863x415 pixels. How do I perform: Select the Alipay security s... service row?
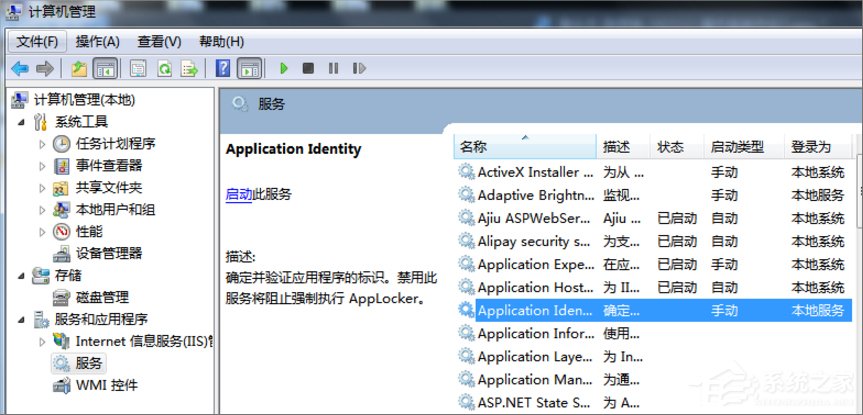click(x=653, y=241)
